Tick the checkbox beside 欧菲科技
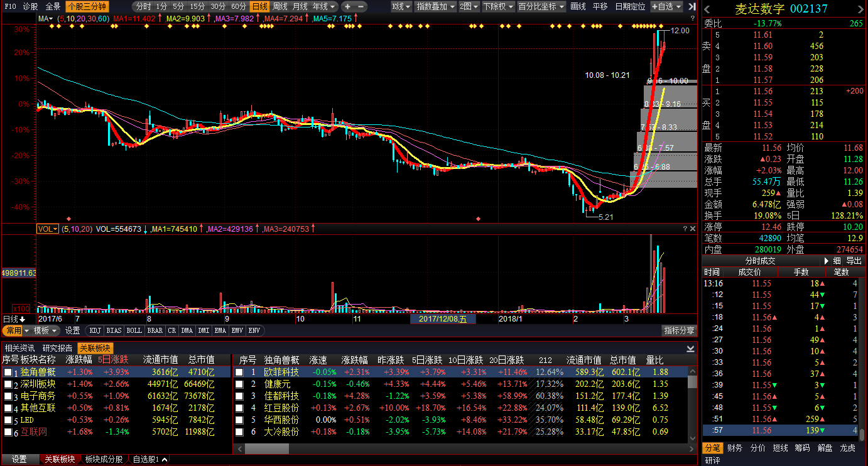This screenshot has height=466, width=868. point(239,372)
